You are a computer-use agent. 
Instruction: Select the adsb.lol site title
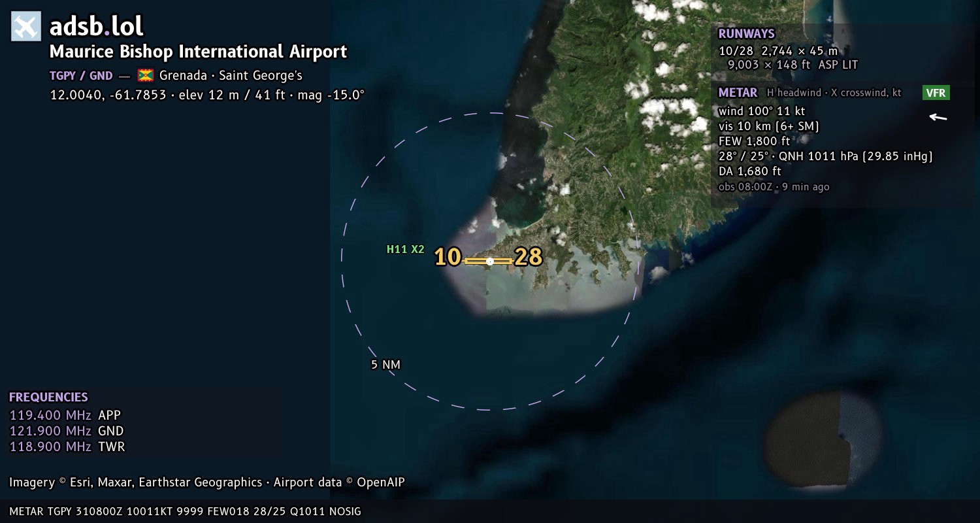tap(97, 26)
